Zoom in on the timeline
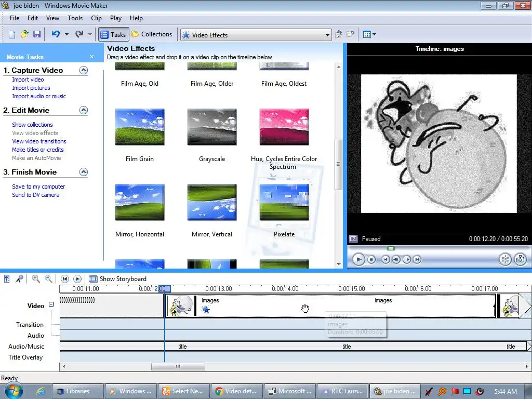This screenshot has width=532, height=399. pyautogui.click(x=36, y=279)
